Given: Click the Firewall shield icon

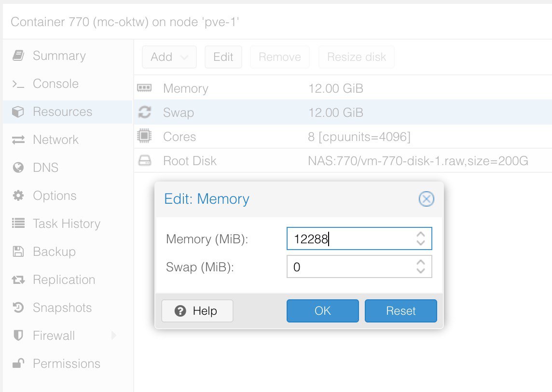Looking at the screenshot, I should tap(18, 336).
